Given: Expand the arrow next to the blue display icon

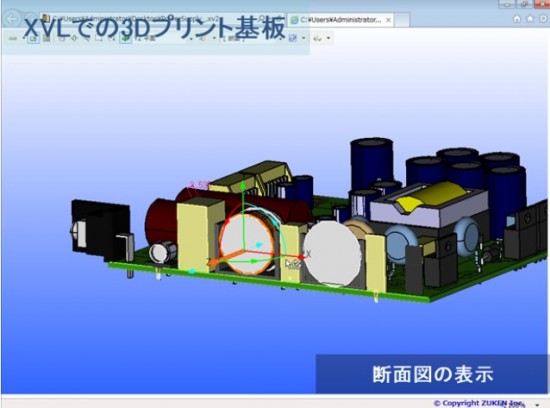Looking at the screenshot, I should [x=304, y=38].
